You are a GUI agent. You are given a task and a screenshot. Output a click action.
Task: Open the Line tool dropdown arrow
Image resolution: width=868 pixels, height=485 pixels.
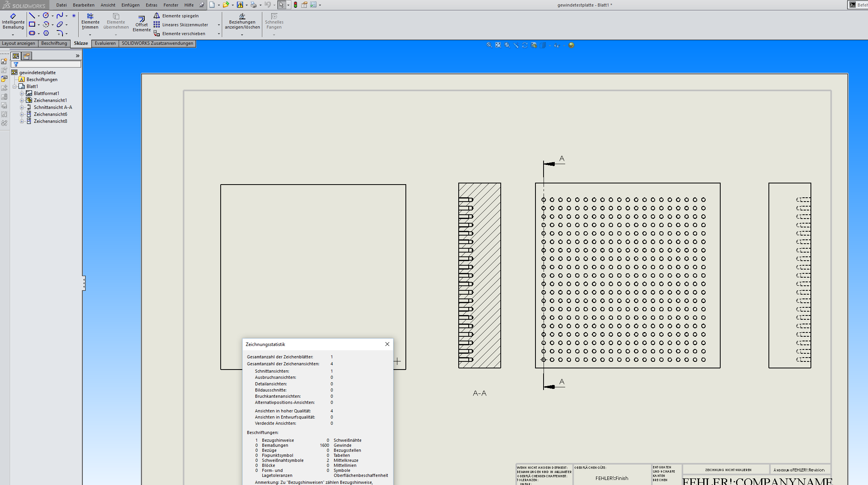click(x=39, y=16)
